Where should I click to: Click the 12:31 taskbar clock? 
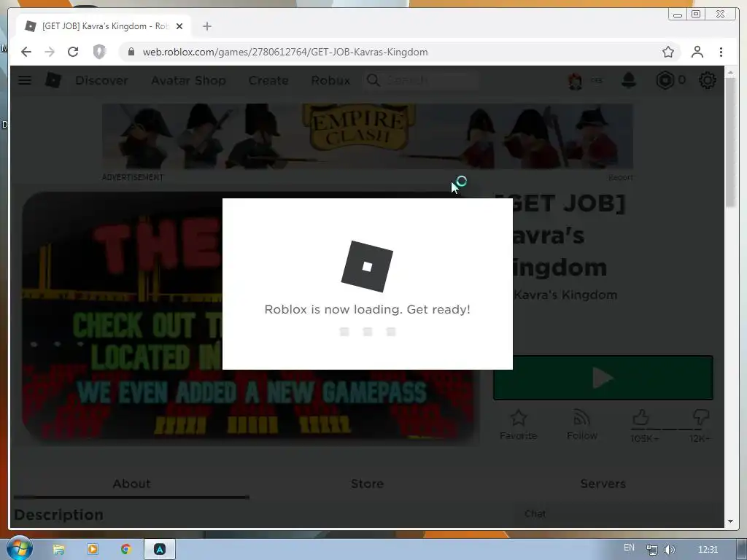click(x=708, y=550)
